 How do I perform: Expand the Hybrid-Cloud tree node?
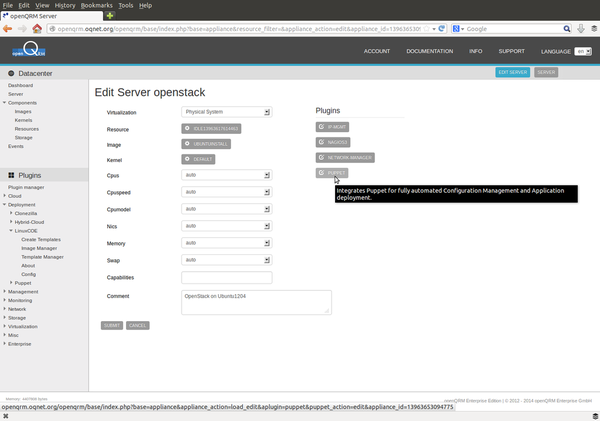[11, 222]
